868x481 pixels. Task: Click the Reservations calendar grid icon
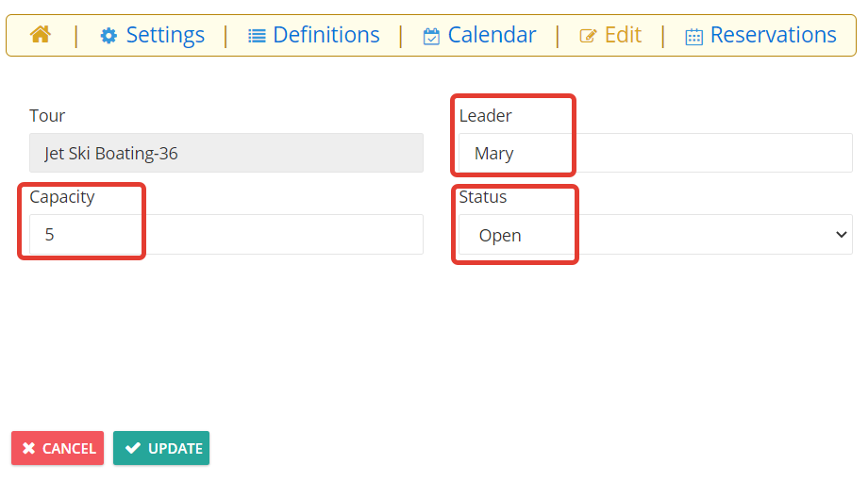click(x=693, y=37)
